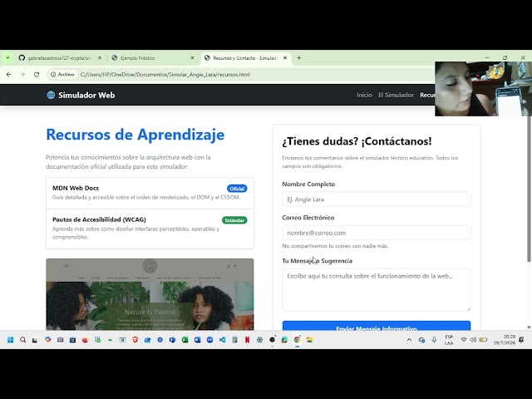Click the browser back arrow
This screenshot has width=532, height=399.
[x=9, y=74]
